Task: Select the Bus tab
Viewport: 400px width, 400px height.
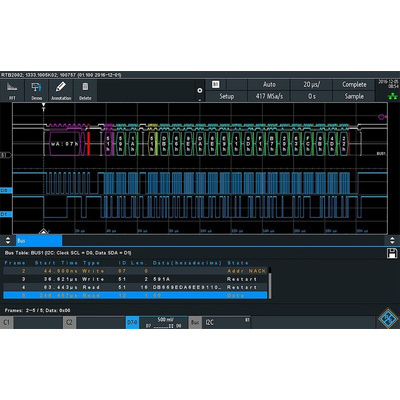Action: [39, 241]
